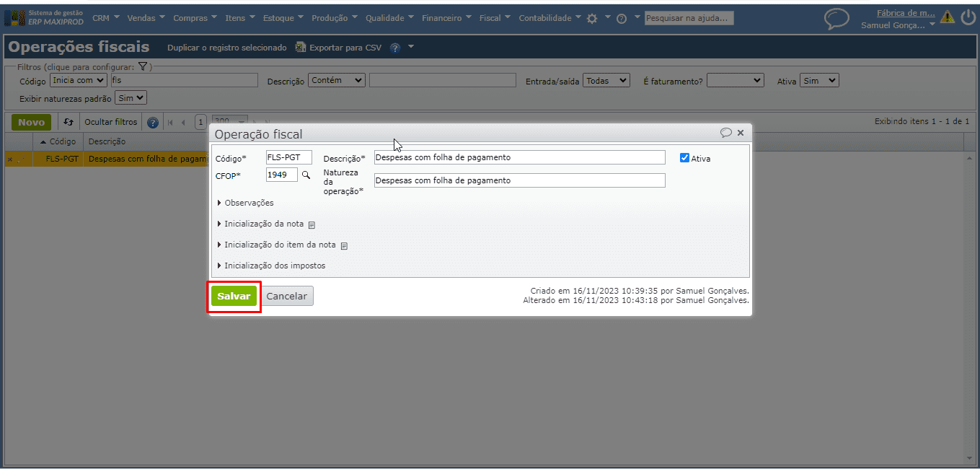Click the Pesquisar na ajuda search box
The width and height of the screenshot is (980, 469).
689,18
